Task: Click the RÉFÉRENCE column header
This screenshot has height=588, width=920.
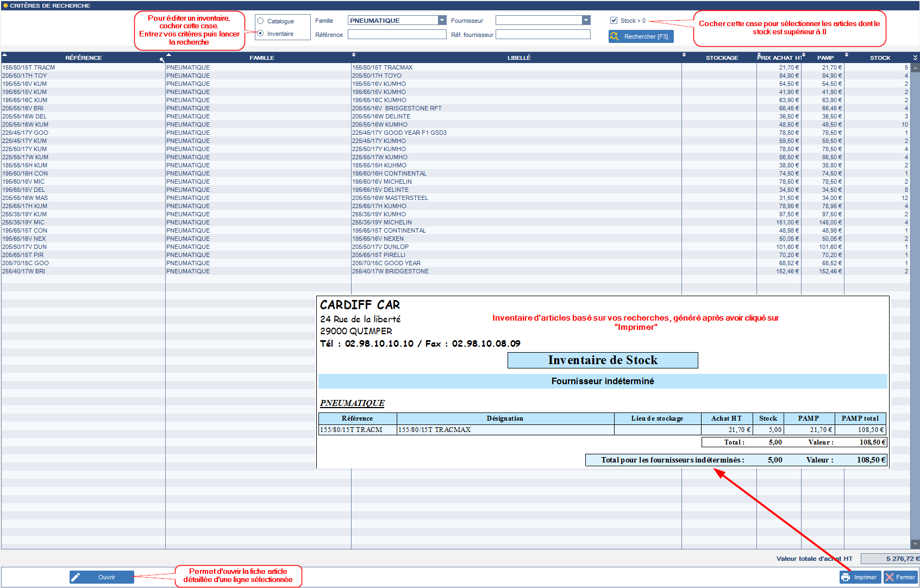Action: (x=83, y=58)
